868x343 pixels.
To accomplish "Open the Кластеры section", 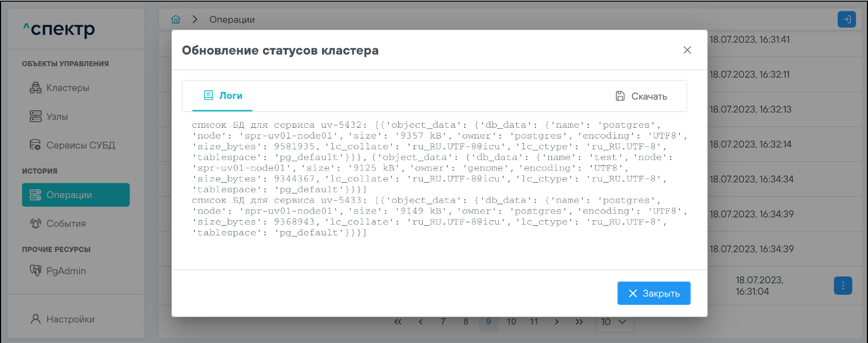I will click(x=67, y=88).
